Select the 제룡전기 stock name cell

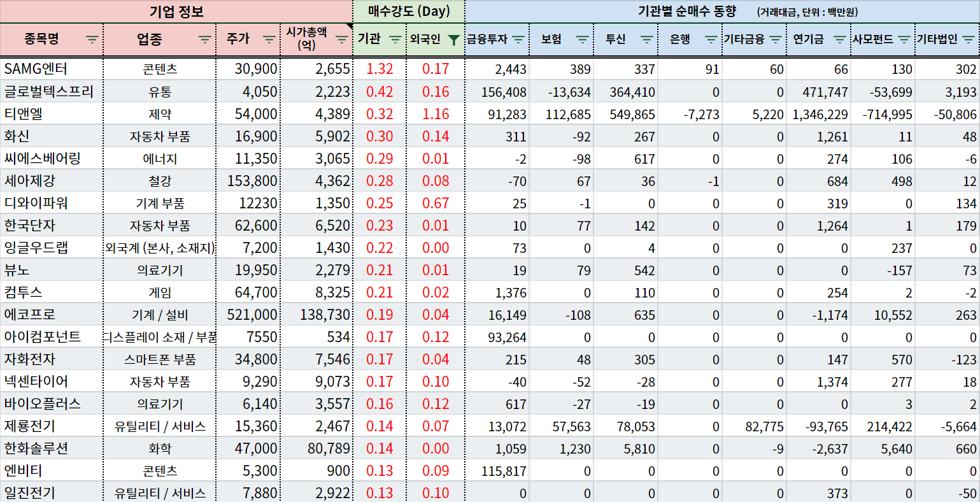pos(51,426)
